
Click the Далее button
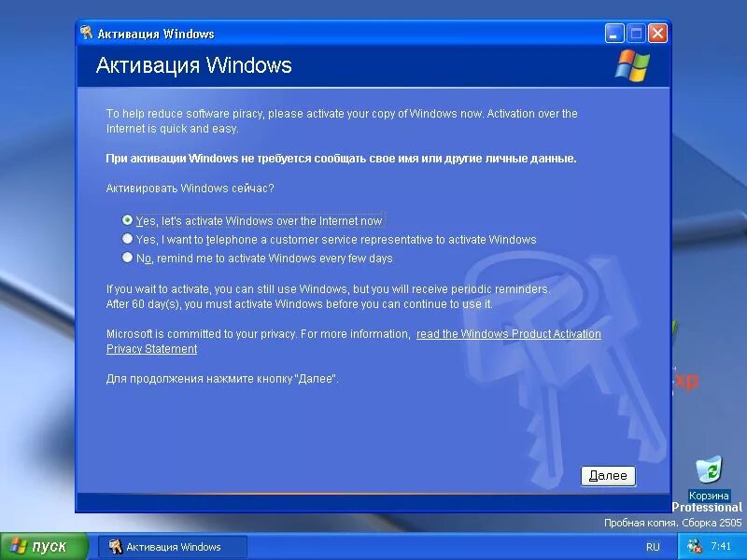click(608, 476)
